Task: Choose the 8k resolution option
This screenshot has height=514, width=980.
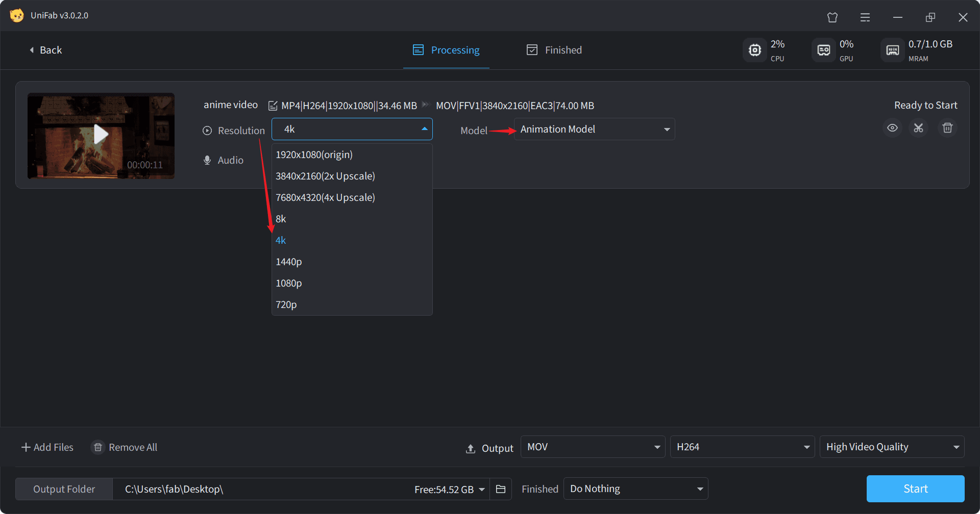Action: [x=352, y=219]
